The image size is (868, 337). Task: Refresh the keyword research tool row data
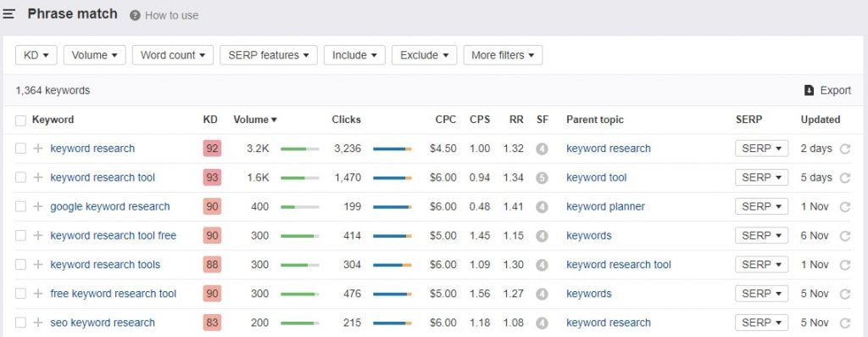(x=845, y=177)
